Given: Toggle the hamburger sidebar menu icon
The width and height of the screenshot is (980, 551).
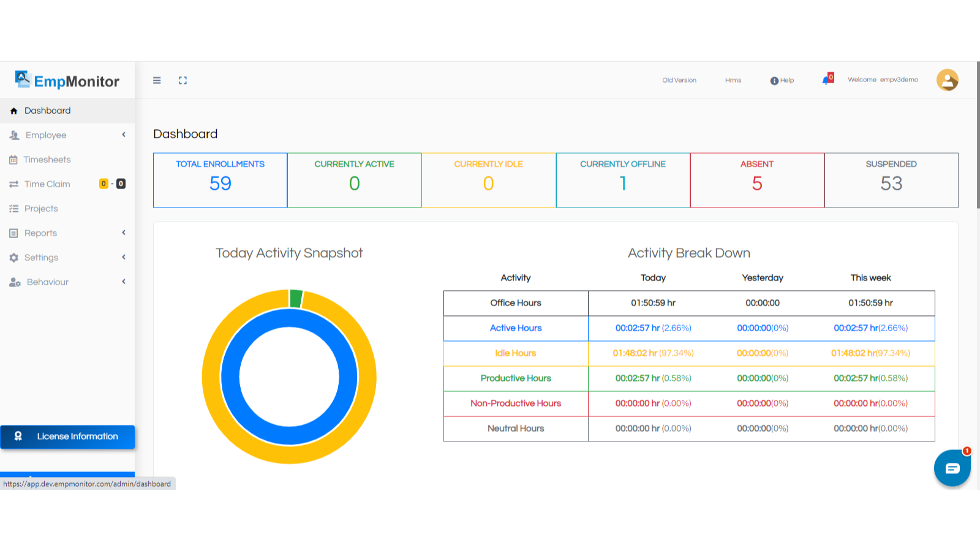Looking at the screenshot, I should click(157, 80).
